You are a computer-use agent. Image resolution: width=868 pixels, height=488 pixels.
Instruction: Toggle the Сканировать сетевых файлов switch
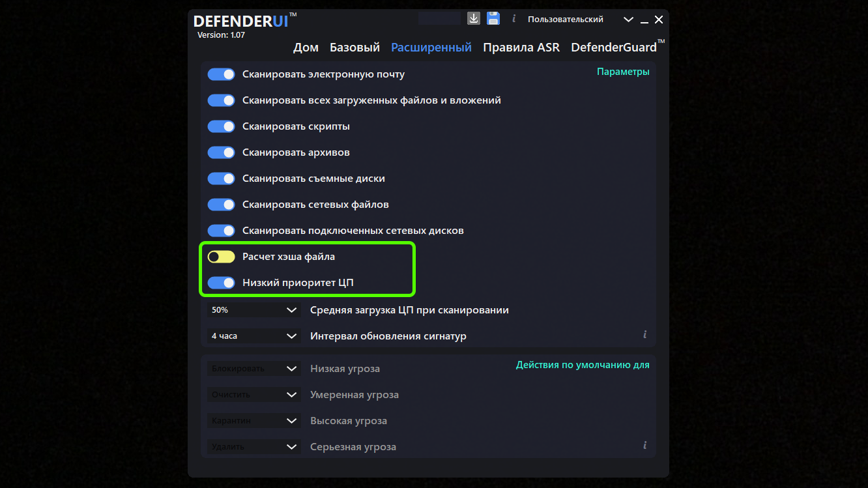pyautogui.click(x=221, y=205)
